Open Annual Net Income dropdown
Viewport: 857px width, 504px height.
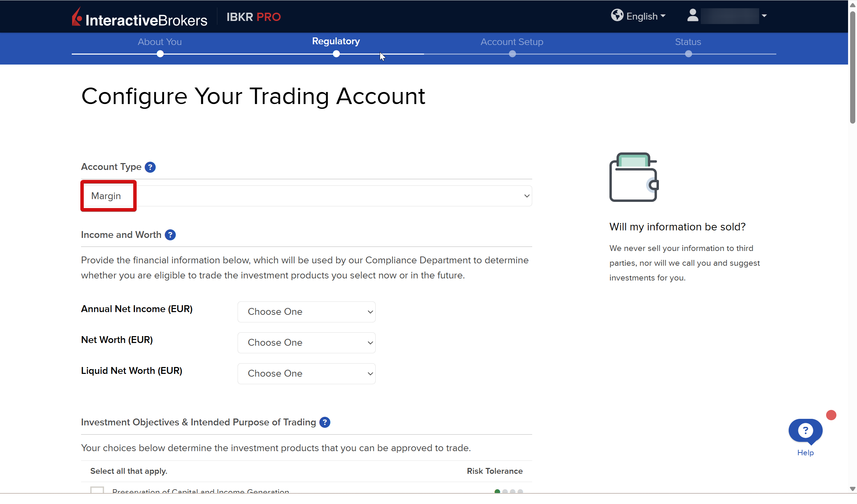306,312
